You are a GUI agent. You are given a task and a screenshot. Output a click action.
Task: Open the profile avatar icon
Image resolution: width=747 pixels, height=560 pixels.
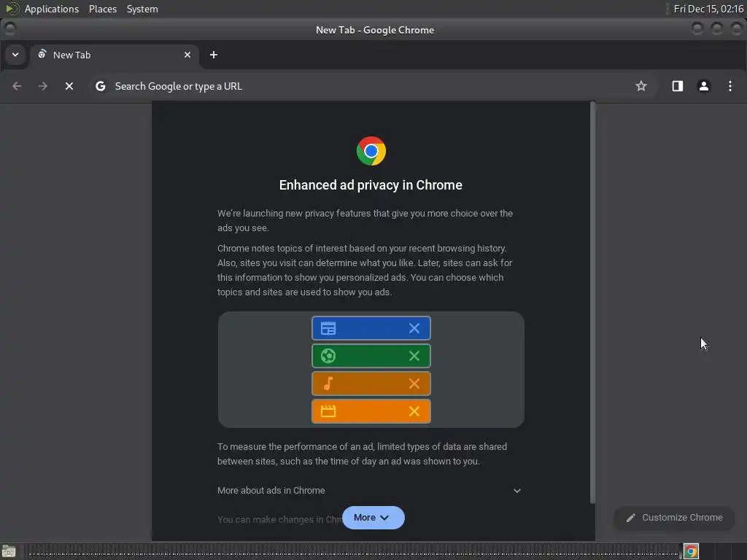click(x=704, y=86)
